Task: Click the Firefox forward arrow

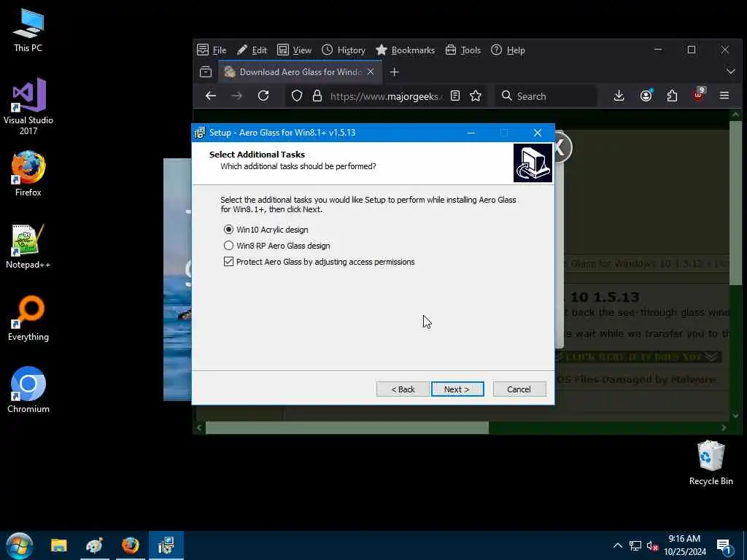Action: [x=237, y=96]
